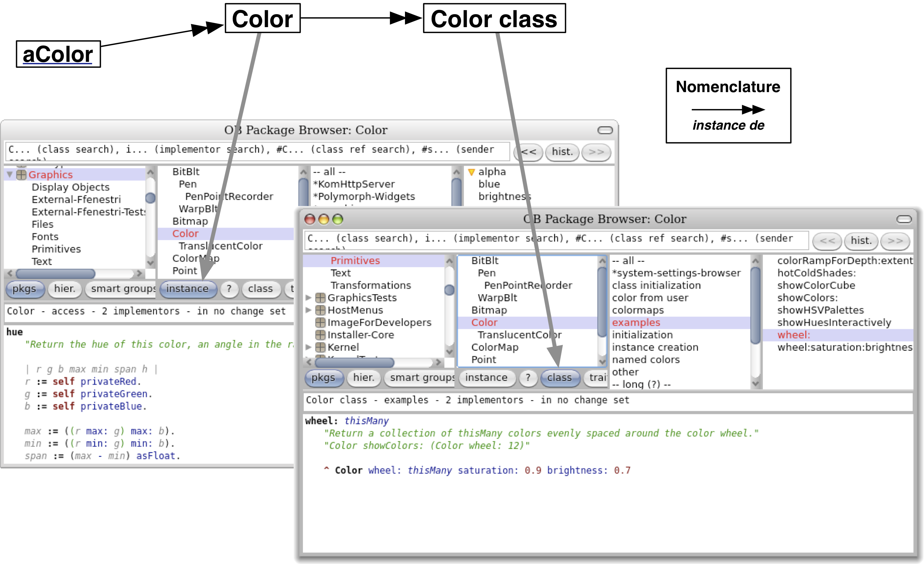The image size is (924, 564).
Task: Click the Installer-Core package icon
Action: 320,335
